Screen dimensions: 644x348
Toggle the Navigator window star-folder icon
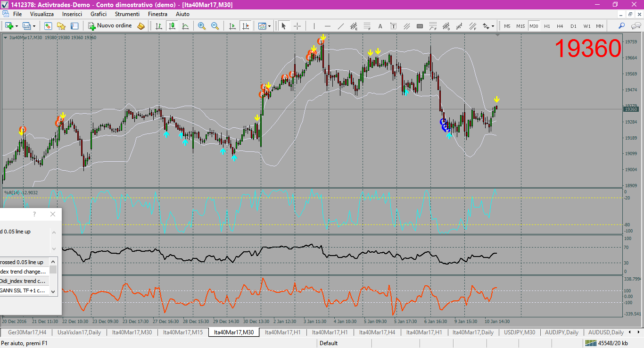[61, 26]
